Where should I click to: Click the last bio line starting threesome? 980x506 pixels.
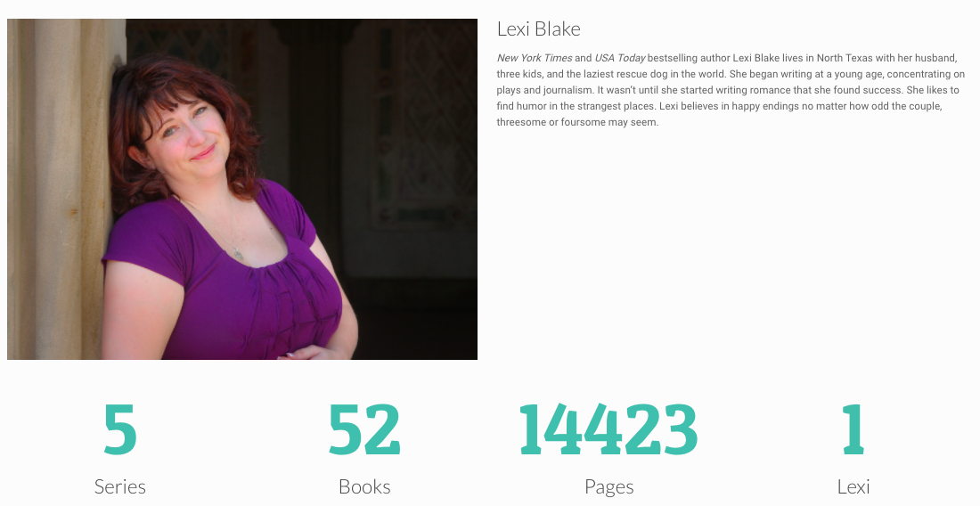(577, 122)
